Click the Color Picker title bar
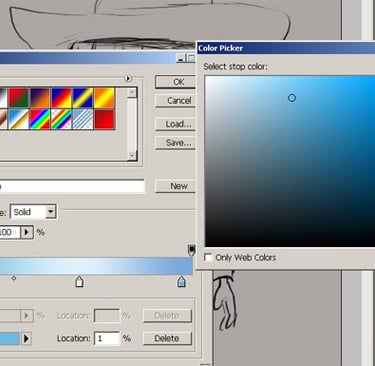This screenshot has width=375, height=366. pyautogui.click(x=286, y=48)
